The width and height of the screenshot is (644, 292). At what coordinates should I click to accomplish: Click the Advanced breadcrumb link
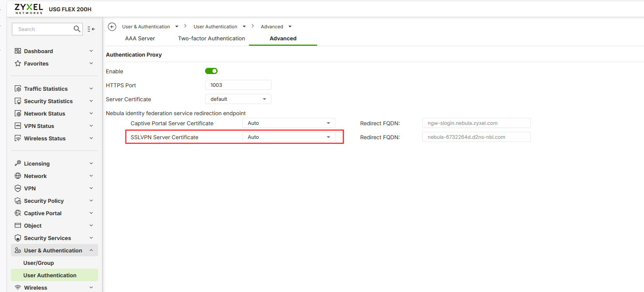[272, 27]
